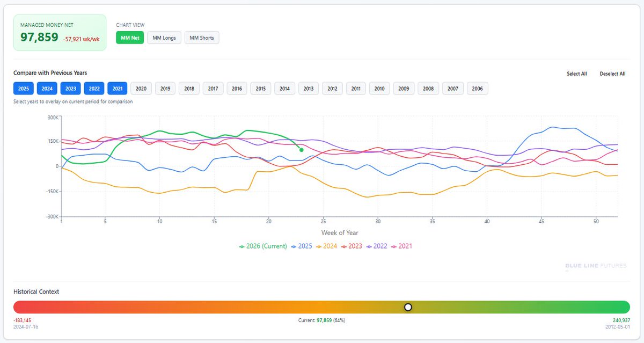The image size is (644, 343).
Task: Enable the 2016 year overlay
Action: click(237, 89)
